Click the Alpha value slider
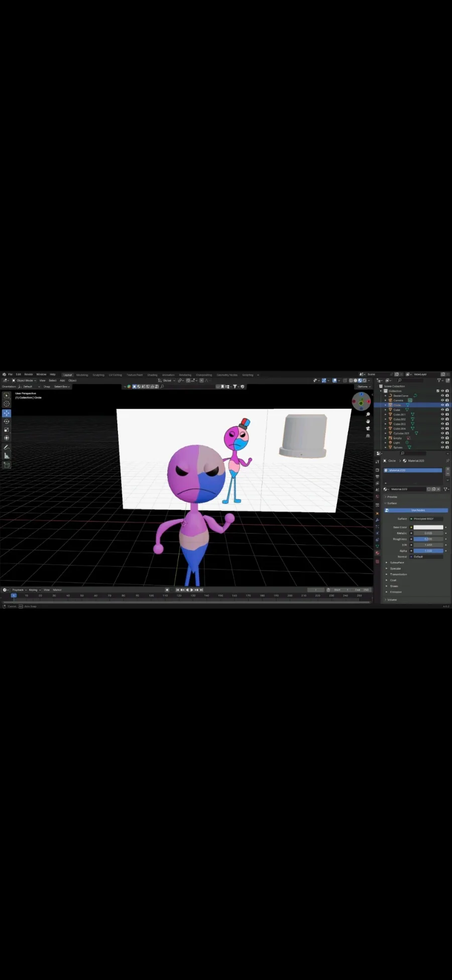The height and width of the screenshot is (980, 452). [428, 551]
